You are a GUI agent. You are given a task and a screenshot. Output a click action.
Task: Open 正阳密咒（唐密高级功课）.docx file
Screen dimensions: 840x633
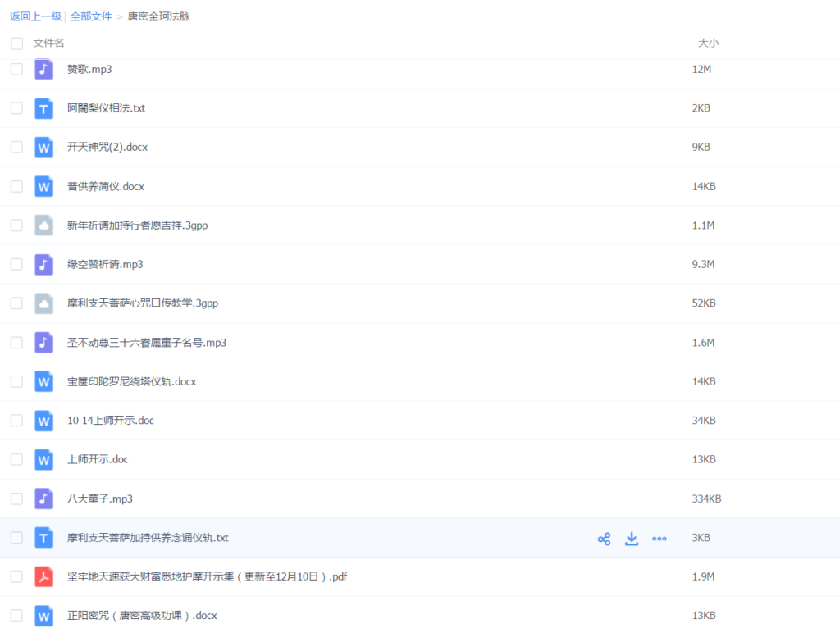[141, 616]
